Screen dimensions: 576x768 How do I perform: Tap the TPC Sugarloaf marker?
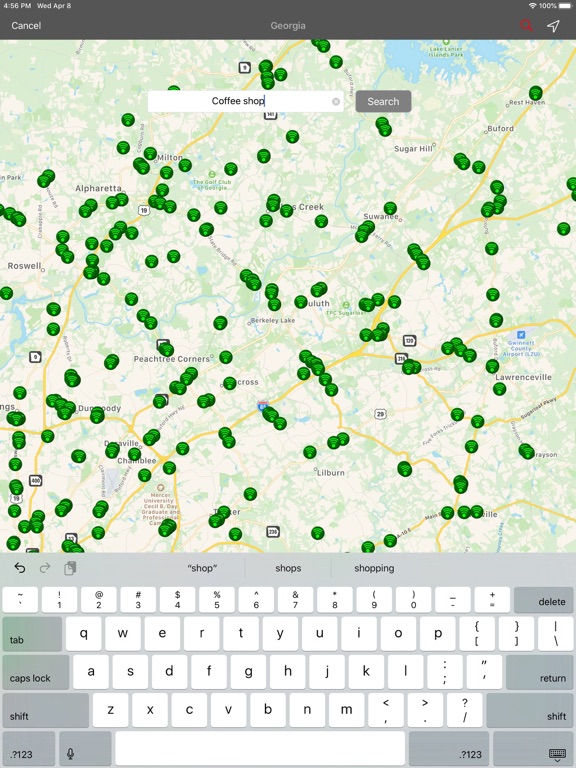click(x=346, y=305)
